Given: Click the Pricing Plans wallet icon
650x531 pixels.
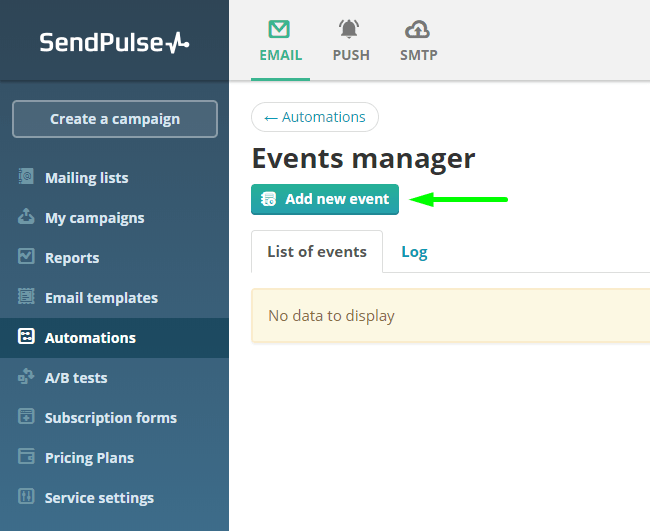Looking at the screenshot, I should click(26, 456).
